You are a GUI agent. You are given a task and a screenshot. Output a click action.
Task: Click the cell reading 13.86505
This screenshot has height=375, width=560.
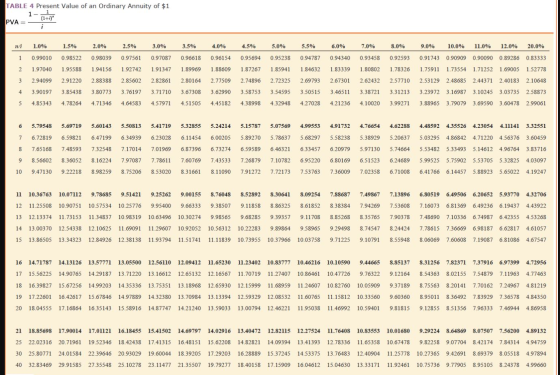[x=40, y=240]
